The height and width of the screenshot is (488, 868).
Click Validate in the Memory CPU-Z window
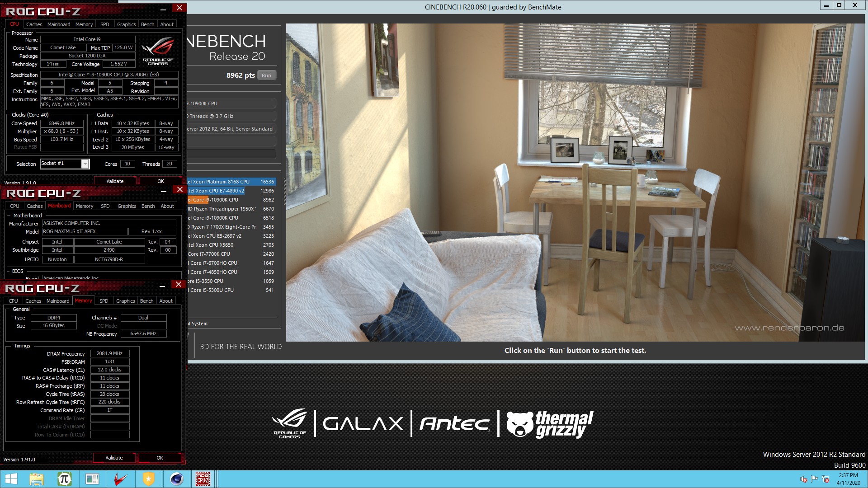(x=114, y=458)
